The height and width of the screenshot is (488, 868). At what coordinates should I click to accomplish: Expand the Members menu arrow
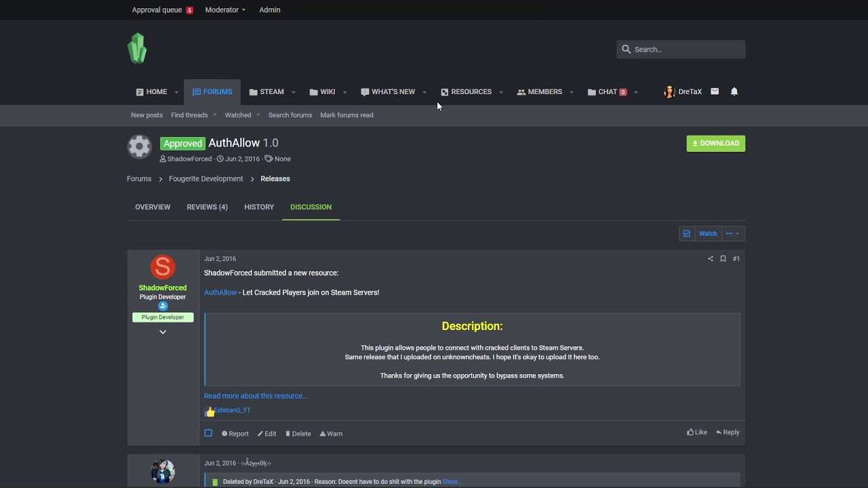[x=572, y=92]
